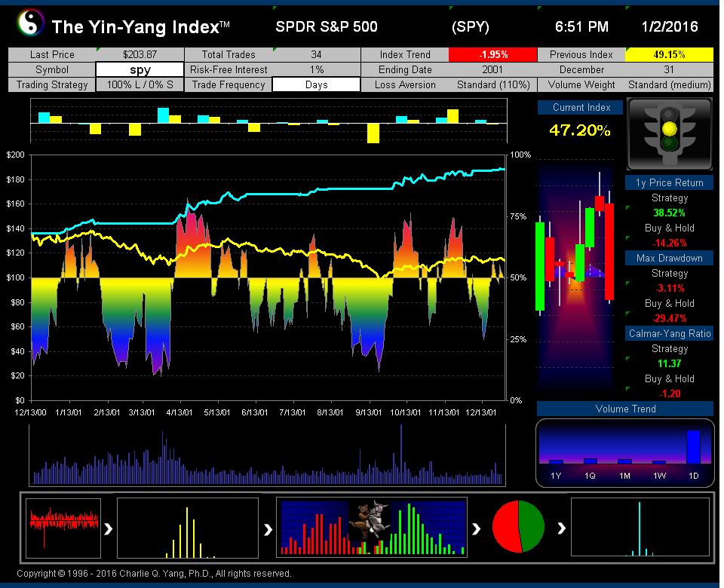Screen dimensions: 724x588
Task: Click the SPDR S&P 500 title
Action: pos(327,27)
